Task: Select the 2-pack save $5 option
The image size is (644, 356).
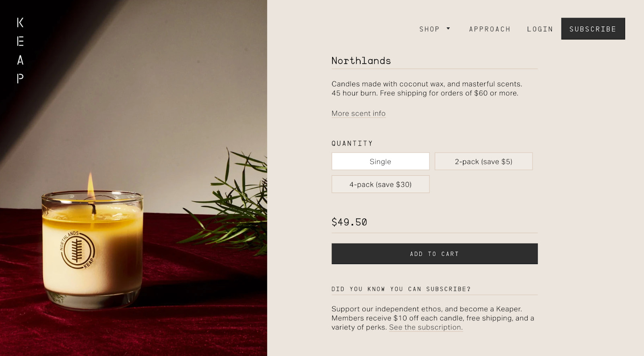Action: [484, 161]
